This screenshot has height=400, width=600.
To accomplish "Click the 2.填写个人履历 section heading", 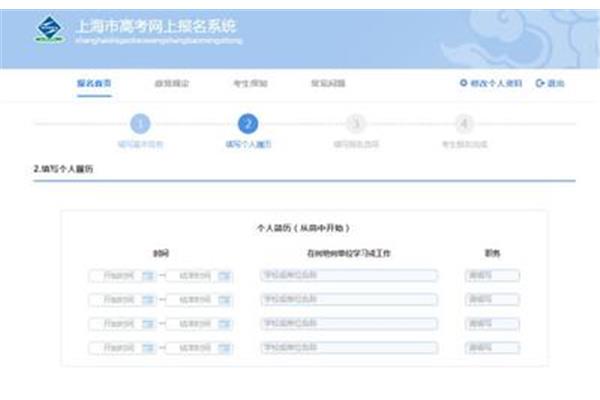I will [63, 169].
